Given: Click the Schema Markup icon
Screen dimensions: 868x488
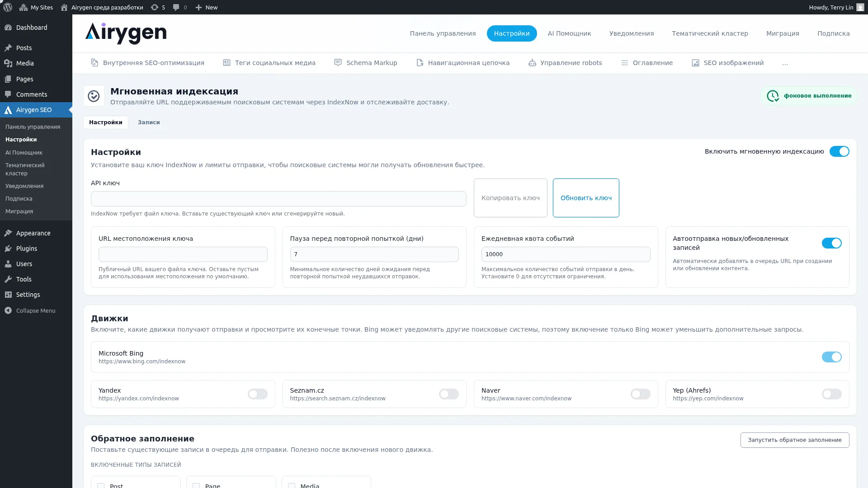Looking at the screenshot, I should click(x=338, y=63).
